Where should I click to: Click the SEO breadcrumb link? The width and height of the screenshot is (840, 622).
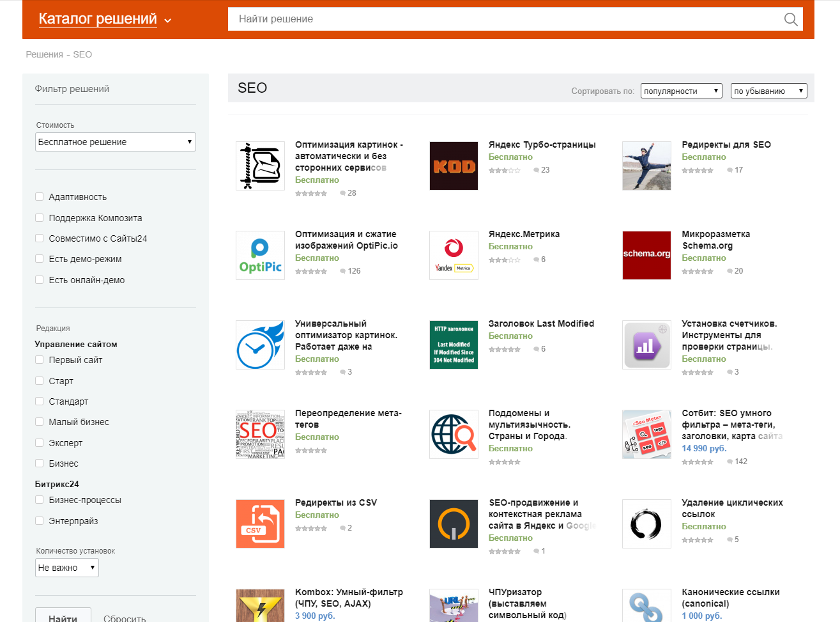[x=82, y=54]
